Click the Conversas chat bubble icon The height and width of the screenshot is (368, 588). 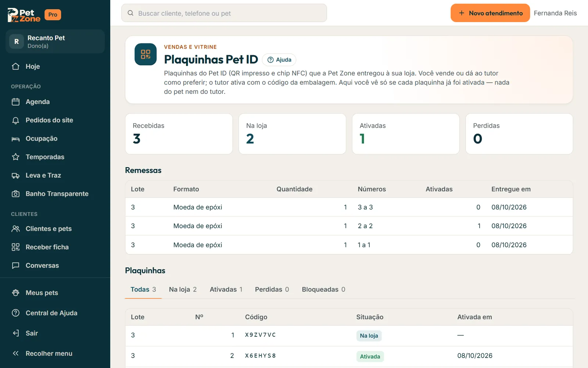click(15, 265)
